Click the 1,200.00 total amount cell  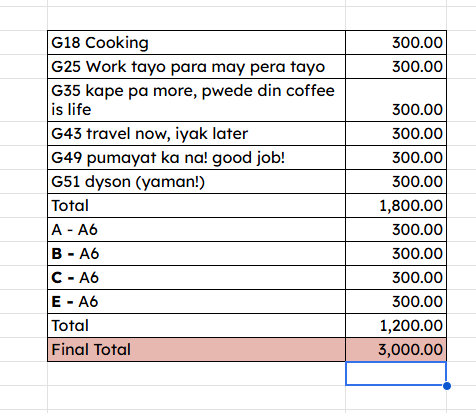tap(396, 326)
